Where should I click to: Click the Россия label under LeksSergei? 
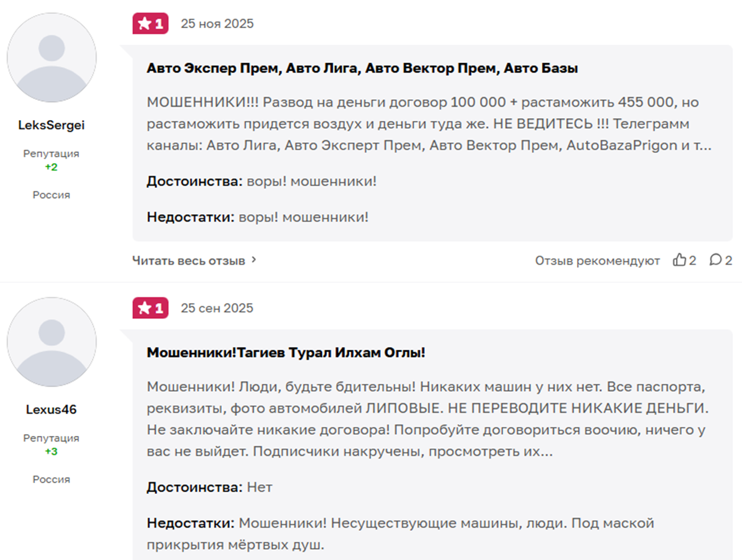51,195
